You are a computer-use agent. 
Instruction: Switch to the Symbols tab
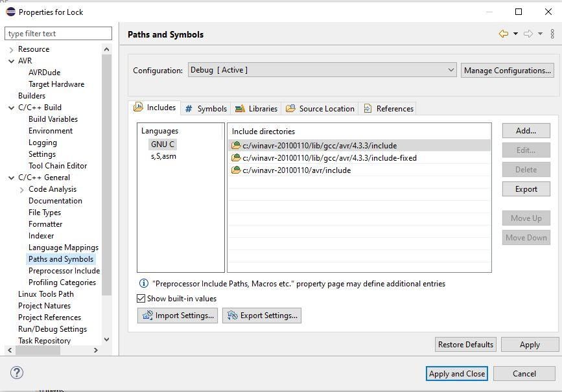(211, 108)
